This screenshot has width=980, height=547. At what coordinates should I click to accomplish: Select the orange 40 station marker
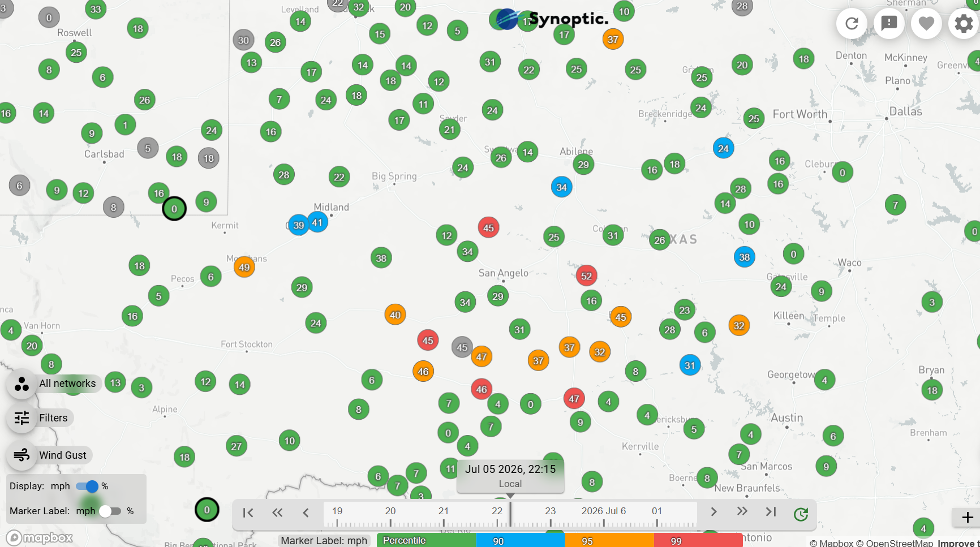tap(395, 315)
